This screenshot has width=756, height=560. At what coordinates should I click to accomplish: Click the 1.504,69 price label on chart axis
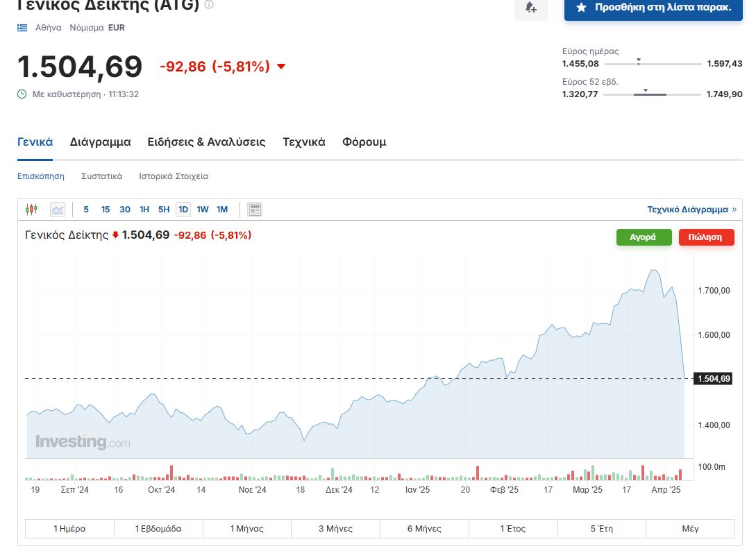click(712, 379)
